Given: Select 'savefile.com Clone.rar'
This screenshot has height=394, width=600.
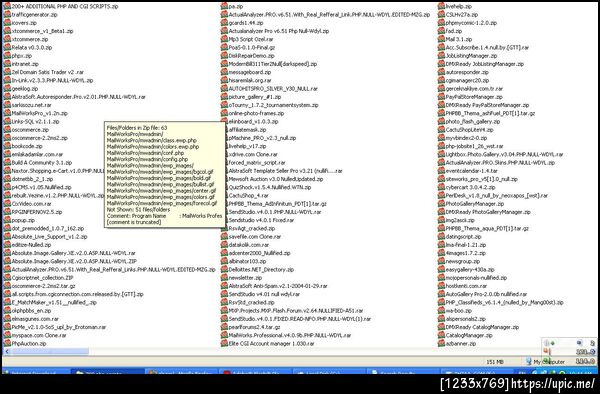Looking at the screenshot, I should (255, 237).
